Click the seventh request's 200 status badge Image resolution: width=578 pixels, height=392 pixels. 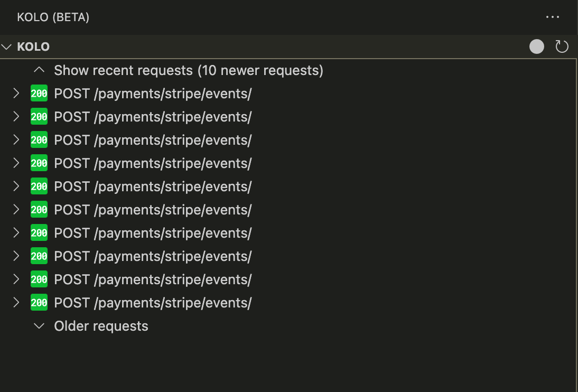coord(39,233)
